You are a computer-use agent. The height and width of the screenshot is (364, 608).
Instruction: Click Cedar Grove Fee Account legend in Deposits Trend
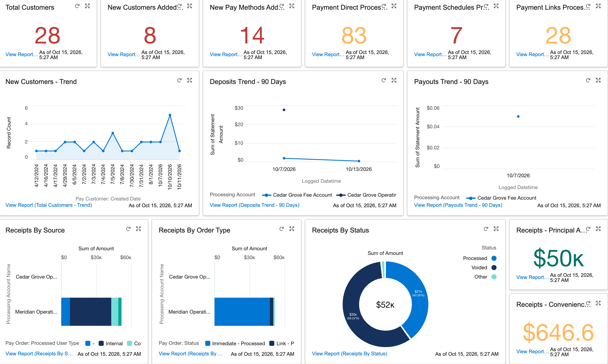coord(297,195)
